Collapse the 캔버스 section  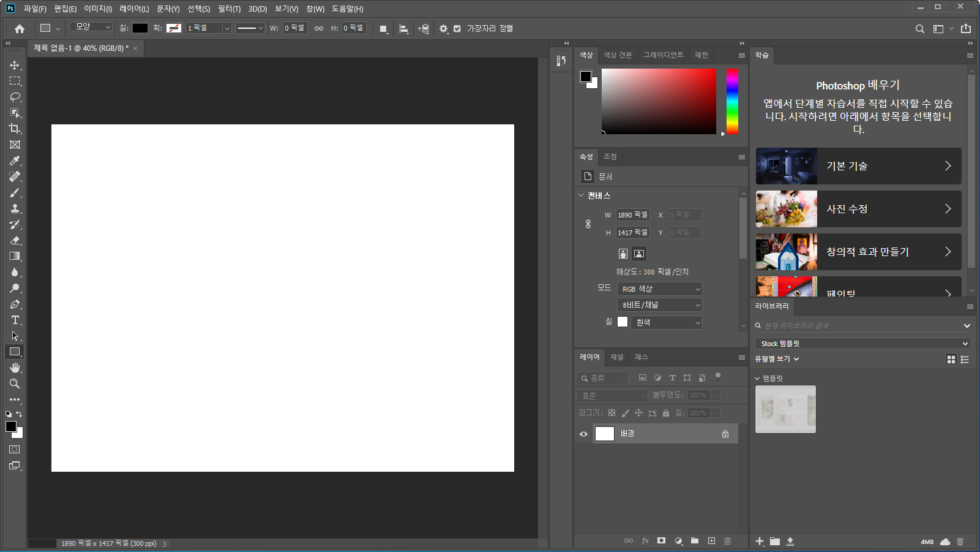(581, 195)
